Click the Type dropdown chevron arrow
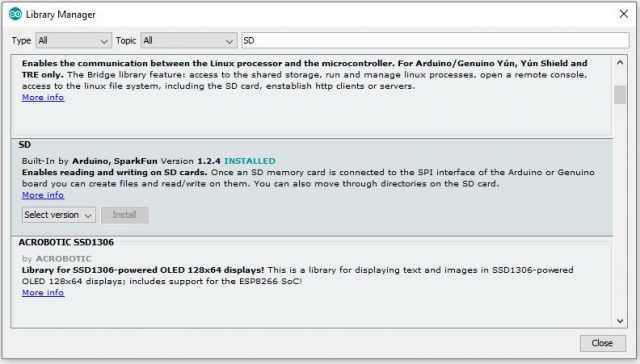Viewport: 640px width, 364px height. (x=104, y=41)
